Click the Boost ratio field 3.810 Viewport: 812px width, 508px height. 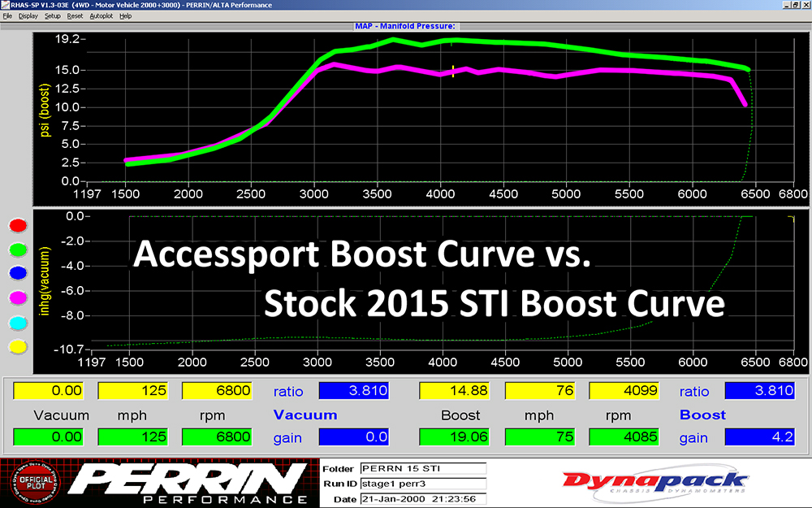tap(760, 390)
